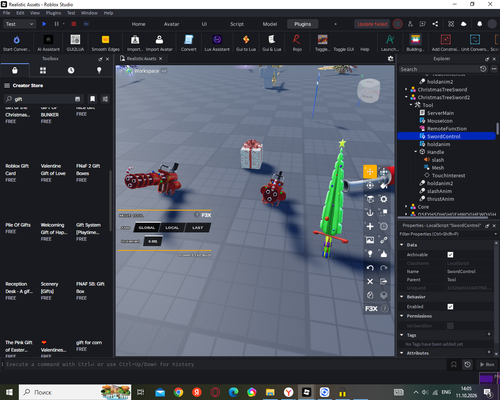This screenshot has height=400, width=500.
Task: Collapse the Handle tree node
Action: click(x=416, y=152)
